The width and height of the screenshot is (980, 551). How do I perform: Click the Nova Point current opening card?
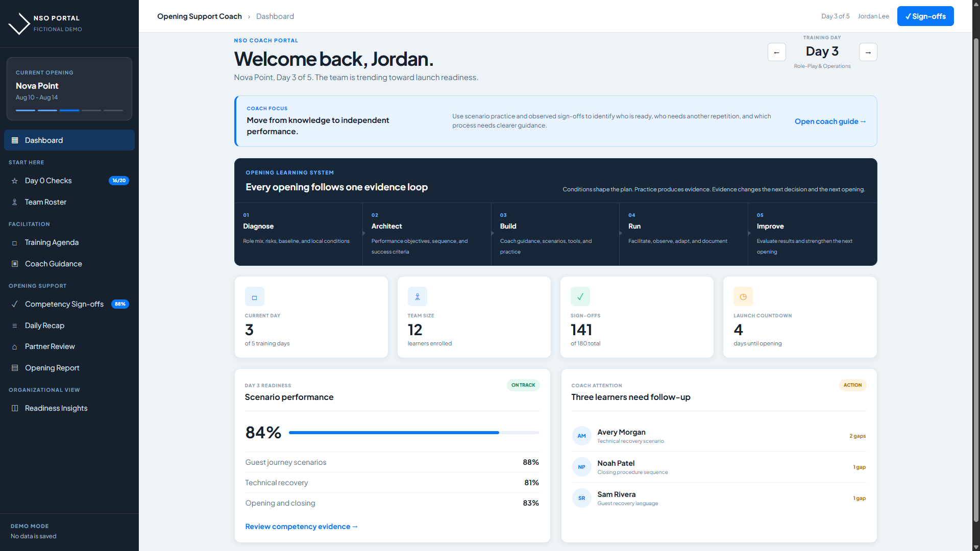pyautogui.click(x=69, y=89)
